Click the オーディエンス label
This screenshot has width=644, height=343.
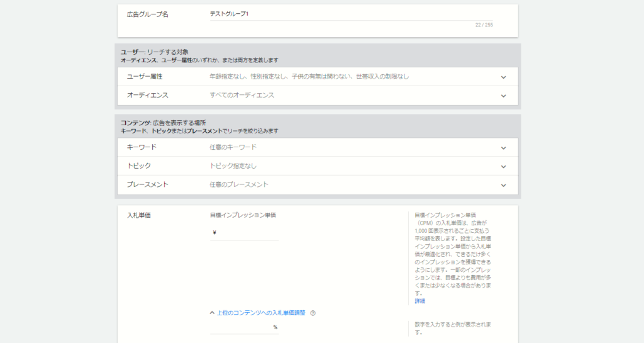click(147, 95)
